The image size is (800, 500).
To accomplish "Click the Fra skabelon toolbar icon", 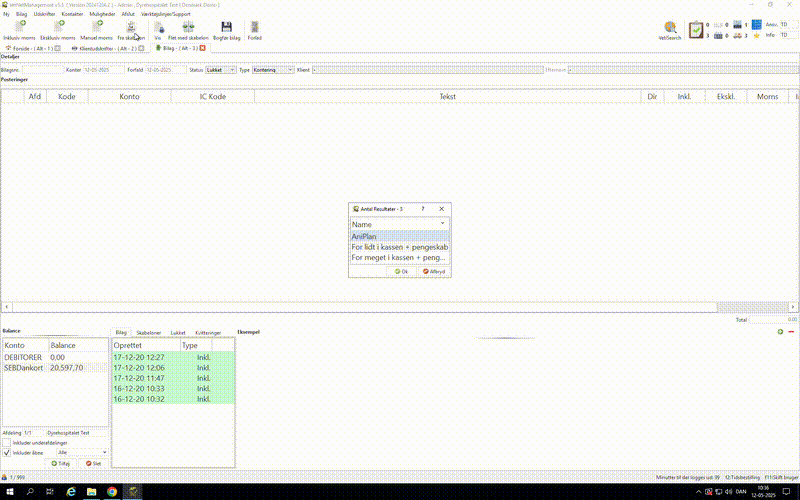I will click(x=131, y=27).
